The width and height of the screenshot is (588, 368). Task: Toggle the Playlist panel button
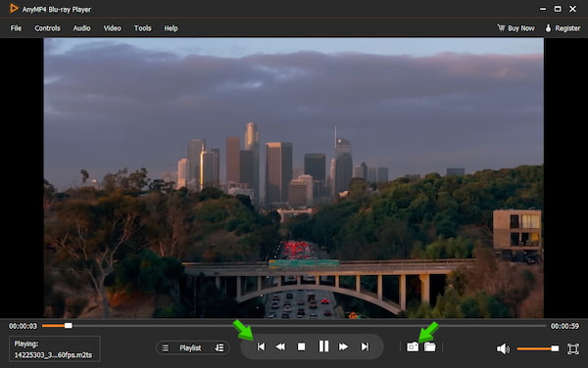[190, 348]
